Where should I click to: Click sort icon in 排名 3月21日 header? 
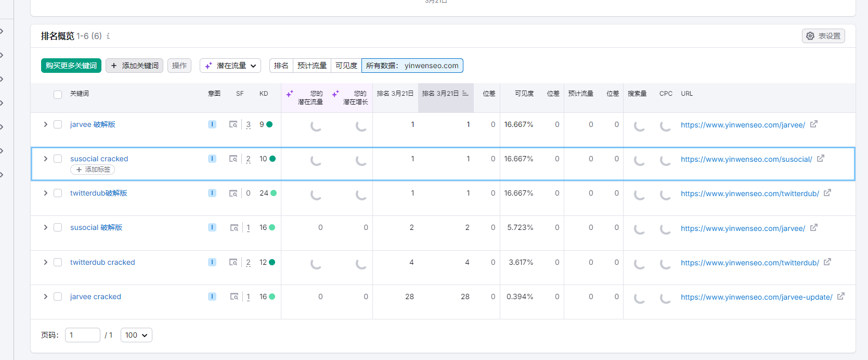tap(465, 94)
